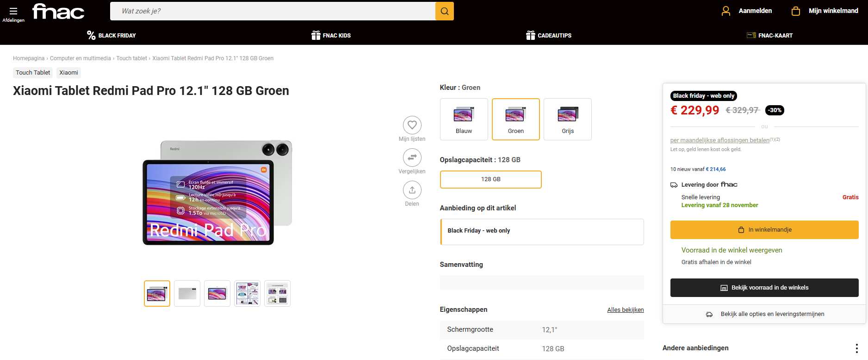
Task: Click the yellow search magnifier button
Action: (x=444, y=11)
